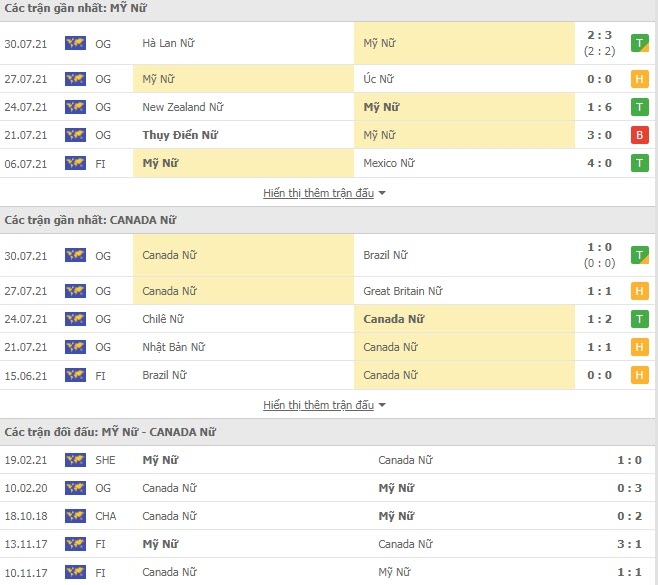Click the world flag icon on the 30.07.21 Hà Lan Nữ row
The height and width of the screenshot is (585, 658).
click(x=76, y=43)
